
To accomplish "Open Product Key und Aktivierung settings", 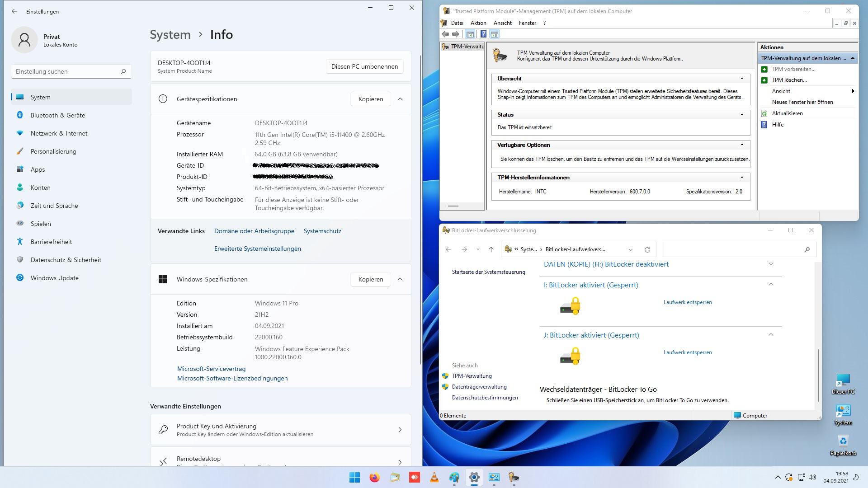I will [x=281, y=430].
